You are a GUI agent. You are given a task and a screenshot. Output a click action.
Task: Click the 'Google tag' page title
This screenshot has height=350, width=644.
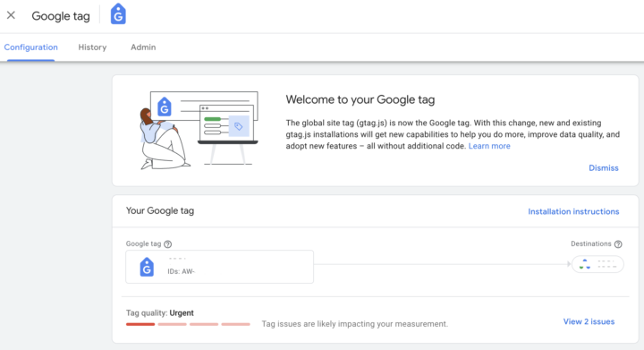coord(61,16)
